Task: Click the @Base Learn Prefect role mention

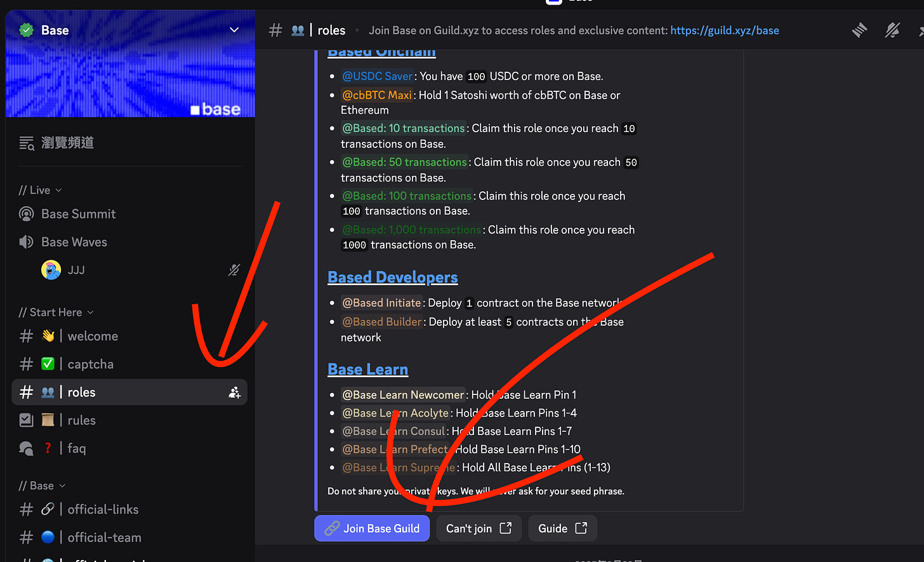Action: pyautogui.click(x=395, y=450)
